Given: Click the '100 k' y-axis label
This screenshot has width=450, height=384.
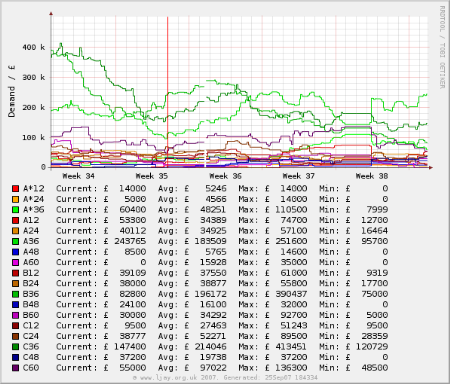Looking at the screenshot, I should 34,137.
